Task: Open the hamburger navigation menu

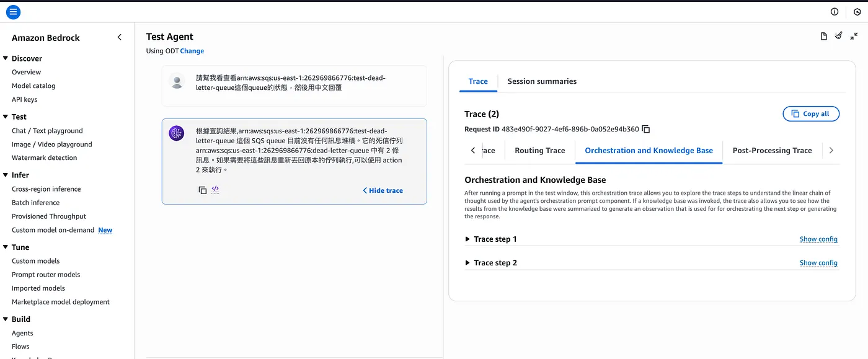Action: (13, 12)
